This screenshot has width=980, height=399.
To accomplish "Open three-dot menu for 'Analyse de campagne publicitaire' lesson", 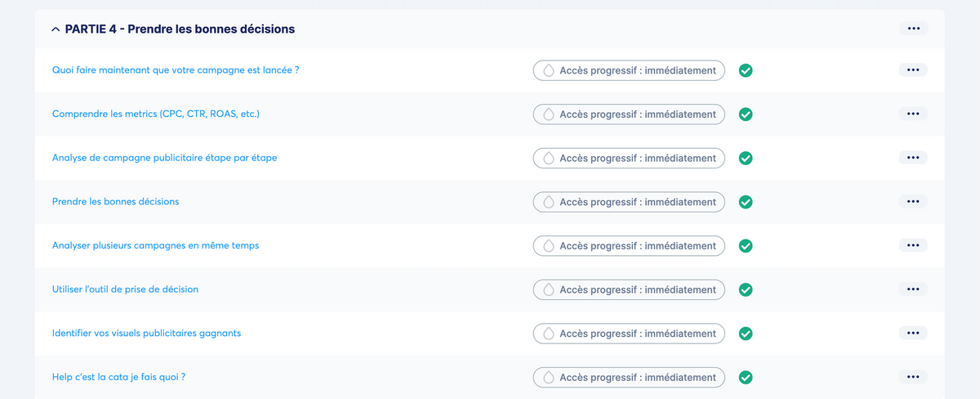I will pos(913,157).
